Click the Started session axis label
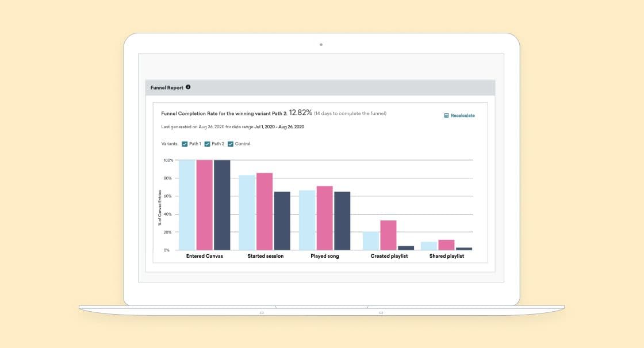The image size is (644, 348). 266,255
